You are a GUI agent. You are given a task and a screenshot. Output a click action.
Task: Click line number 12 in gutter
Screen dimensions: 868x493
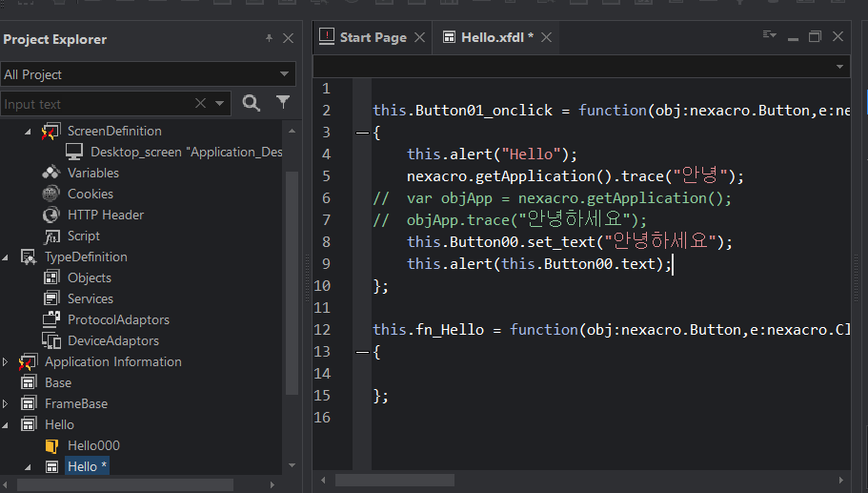pos(322,330)
